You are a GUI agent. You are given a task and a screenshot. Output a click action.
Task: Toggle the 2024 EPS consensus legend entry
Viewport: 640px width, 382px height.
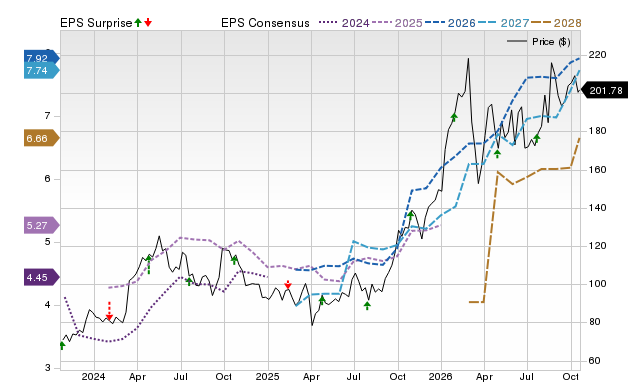coord(344,23)
